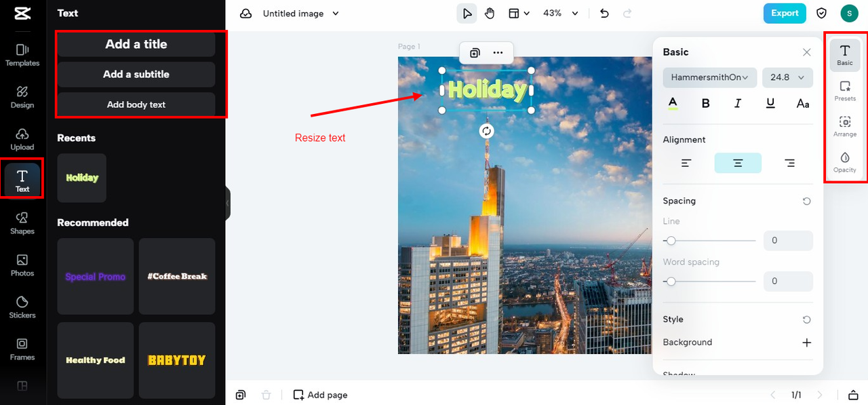Set text alignment to center

tap(738, 163)
